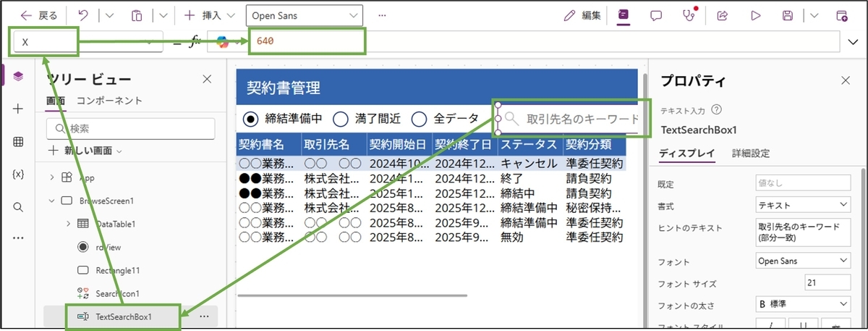Save the app with disk icon

pyautogui.click(x=788, y=15)
